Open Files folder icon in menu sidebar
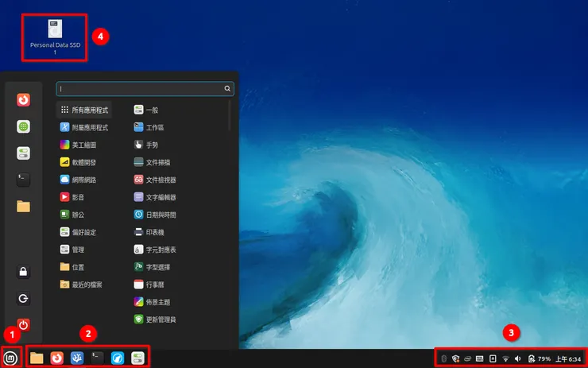588x368 pixels. (23, 207)
